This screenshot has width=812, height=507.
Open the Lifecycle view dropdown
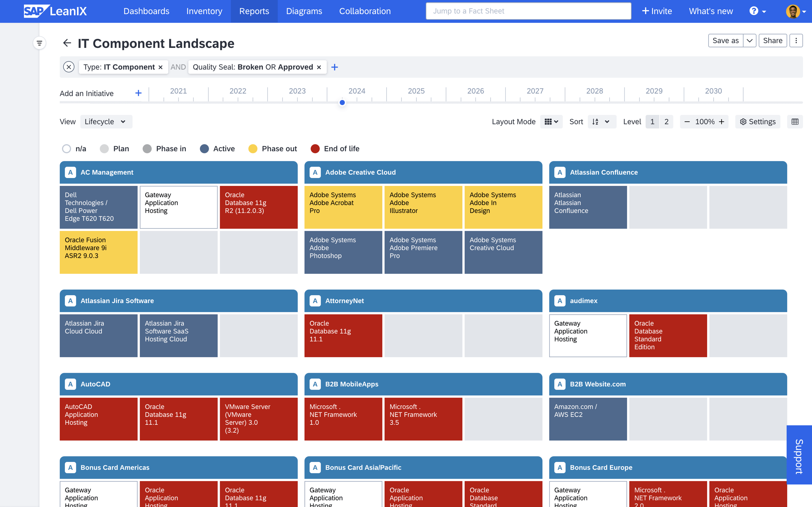[x=106, y=121]
